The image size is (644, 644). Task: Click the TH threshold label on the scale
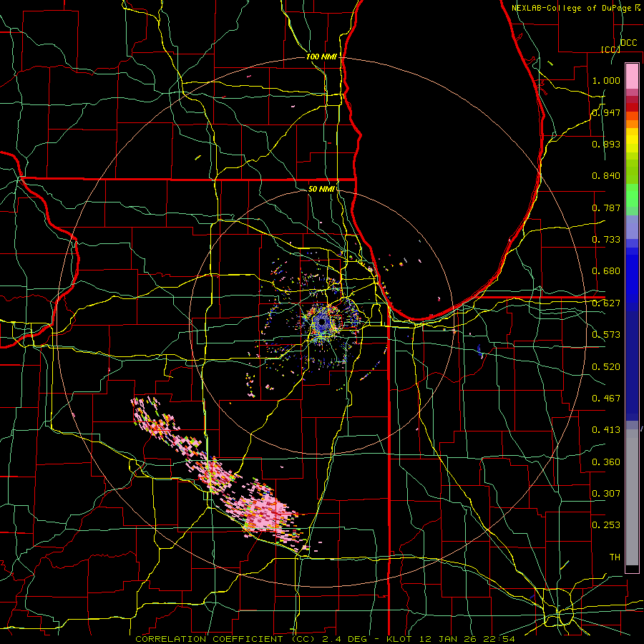point(615,557)
